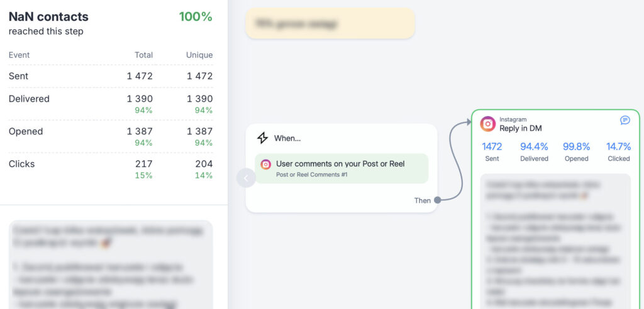
Task: Click the Instagram icon in the comments trigger
Action: point(266,165)
